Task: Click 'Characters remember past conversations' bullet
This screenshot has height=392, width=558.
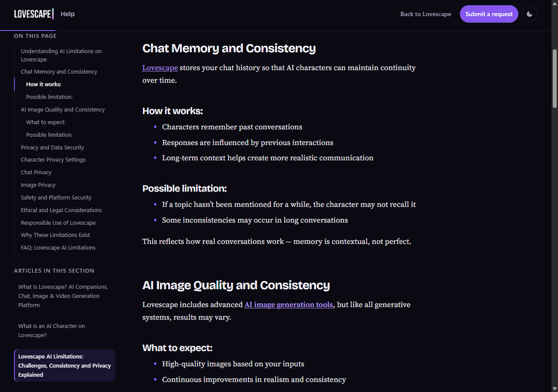Action: tap(232, 127)
